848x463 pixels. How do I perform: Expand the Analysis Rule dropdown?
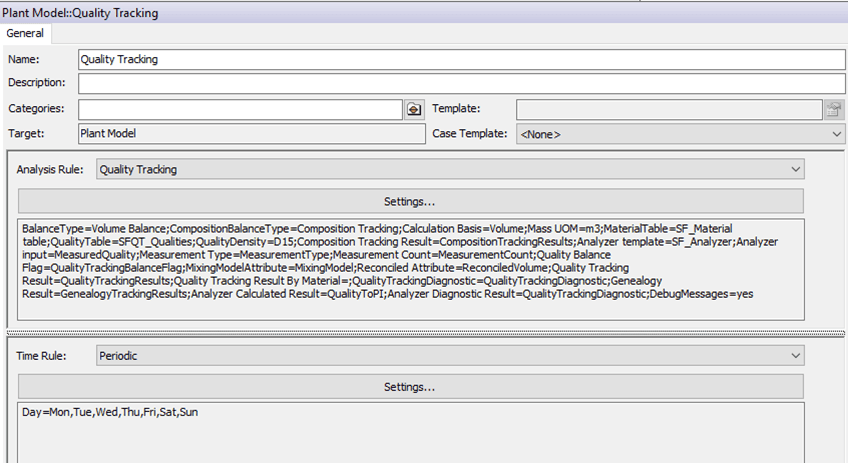pos(450,169)
